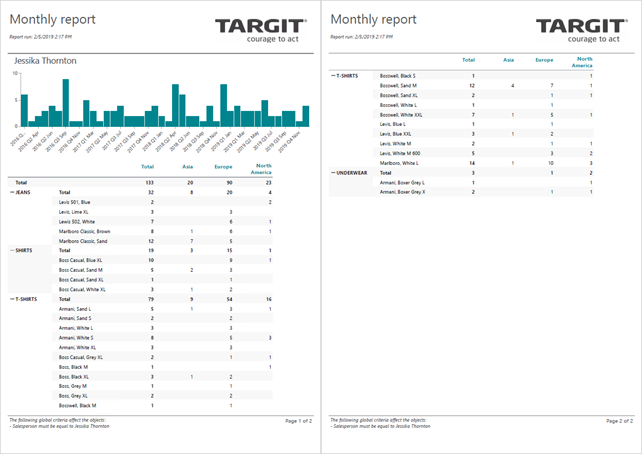Click the tallest bar near 2016 Q3 Sep
This screenshot has height=454, width=642.
[x=66, y=103]
